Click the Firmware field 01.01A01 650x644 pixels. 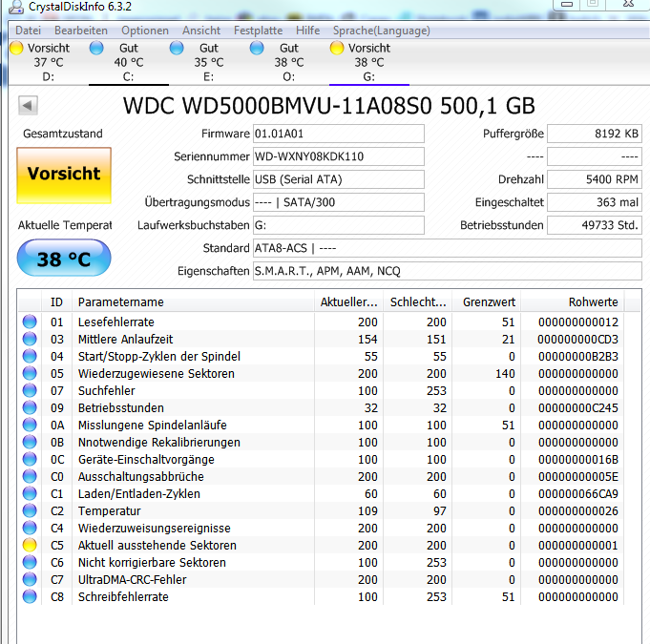[x=339, y=134]
